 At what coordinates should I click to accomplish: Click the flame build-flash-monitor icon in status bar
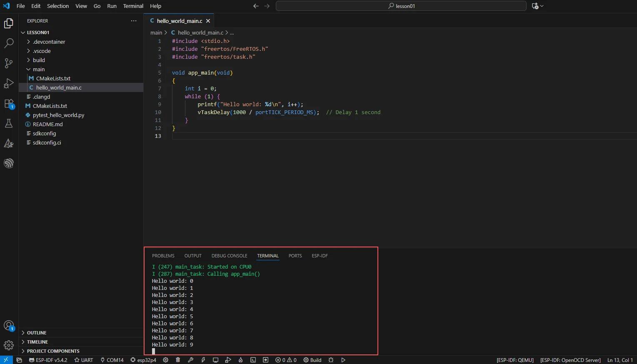pos(240,360)
